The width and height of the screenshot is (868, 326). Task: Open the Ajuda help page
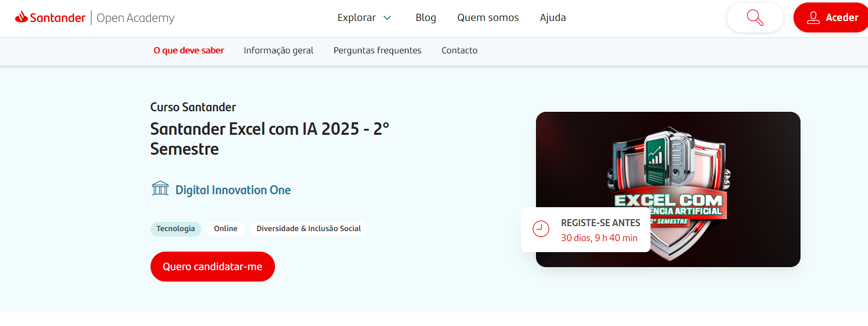point(552,18)
